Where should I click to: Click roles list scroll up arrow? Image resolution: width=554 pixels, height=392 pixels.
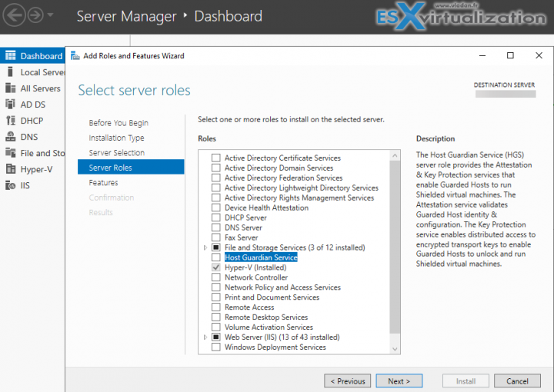[395, 155]
